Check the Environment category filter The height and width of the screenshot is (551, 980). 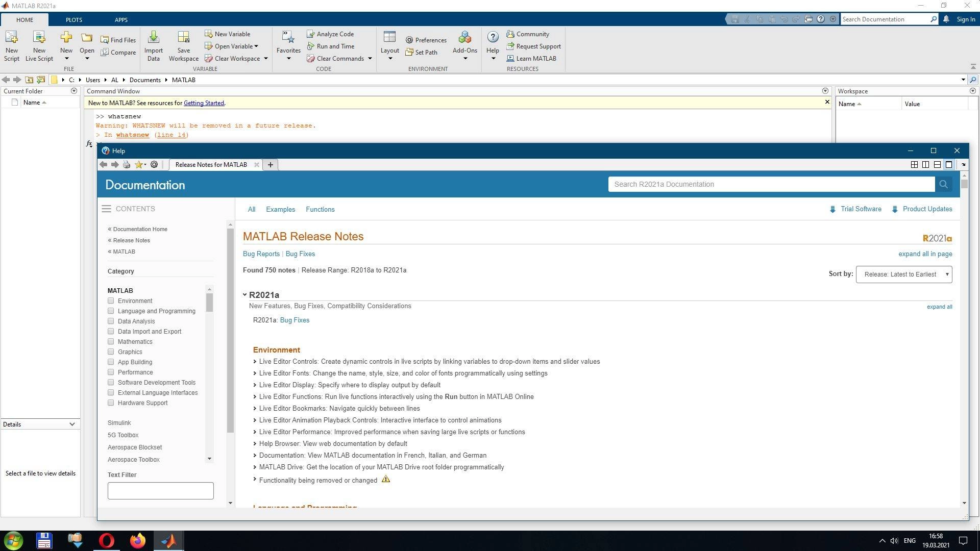click(111, 300)
